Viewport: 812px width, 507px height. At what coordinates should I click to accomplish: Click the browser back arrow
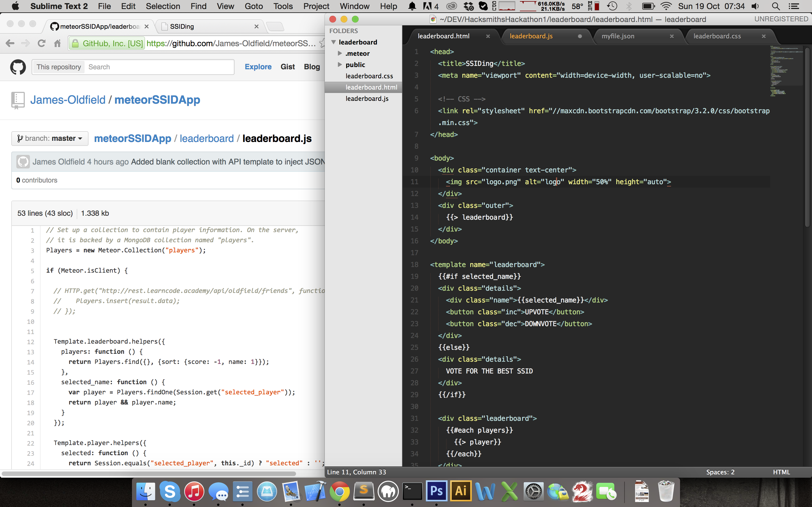tap(10, 43)
